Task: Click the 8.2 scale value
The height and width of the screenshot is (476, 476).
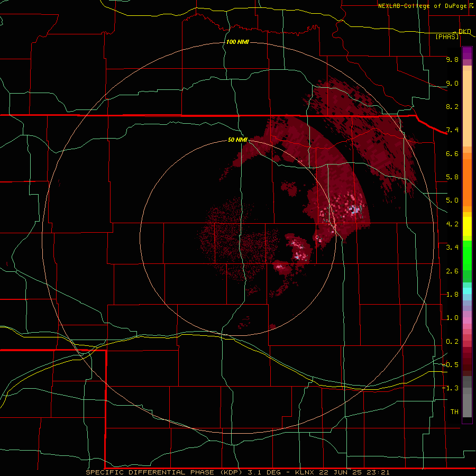Action: coord(452,106)
